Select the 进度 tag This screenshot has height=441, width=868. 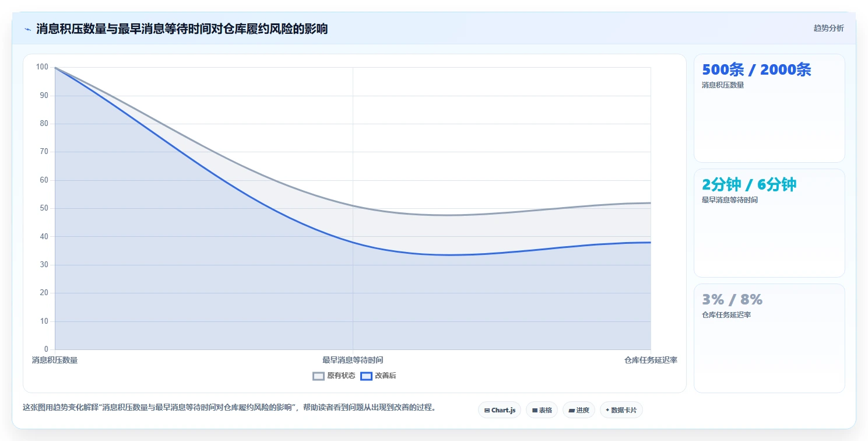point(579,410)
